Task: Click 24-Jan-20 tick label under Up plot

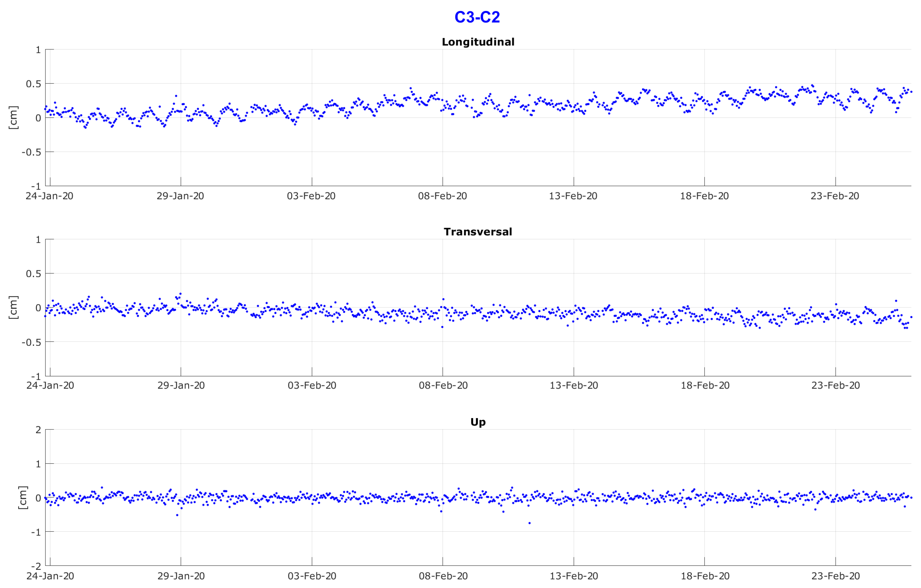Action: [x=50, y=576]
